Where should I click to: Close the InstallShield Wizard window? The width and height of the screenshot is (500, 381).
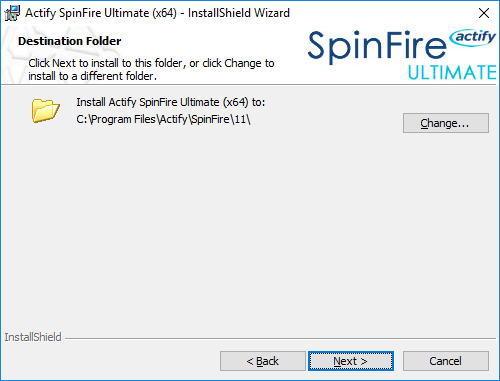coord(484,13)
